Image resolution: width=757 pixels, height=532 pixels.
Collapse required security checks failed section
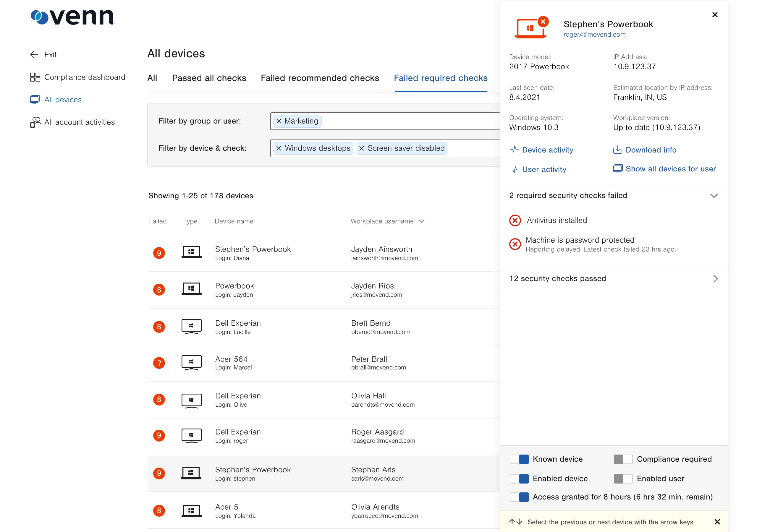pos(714,196)
